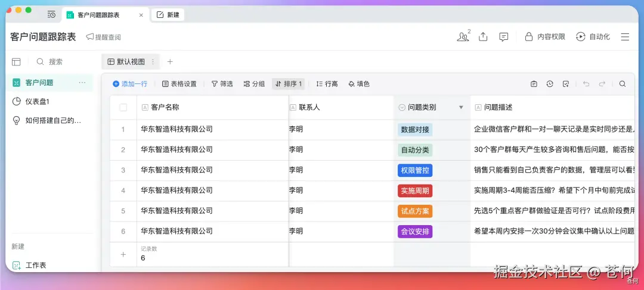Viewport: 644px width, 290px height.
Task: Close the 客户问题跟踪表 tab
Action: [141, 15]
